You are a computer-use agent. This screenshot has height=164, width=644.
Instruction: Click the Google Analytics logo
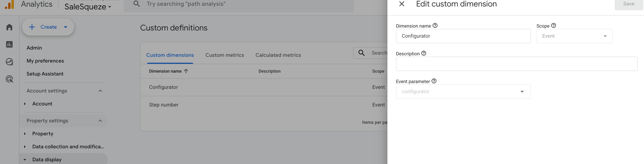10,5
